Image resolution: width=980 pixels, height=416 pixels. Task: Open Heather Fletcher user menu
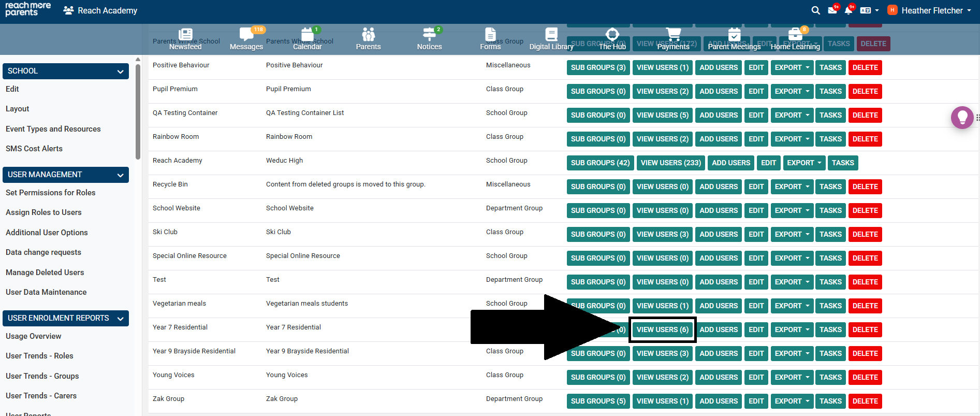(932, 10)
